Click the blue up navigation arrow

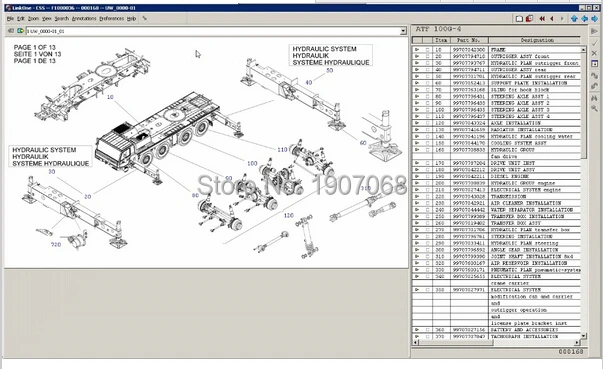[575, 18]
